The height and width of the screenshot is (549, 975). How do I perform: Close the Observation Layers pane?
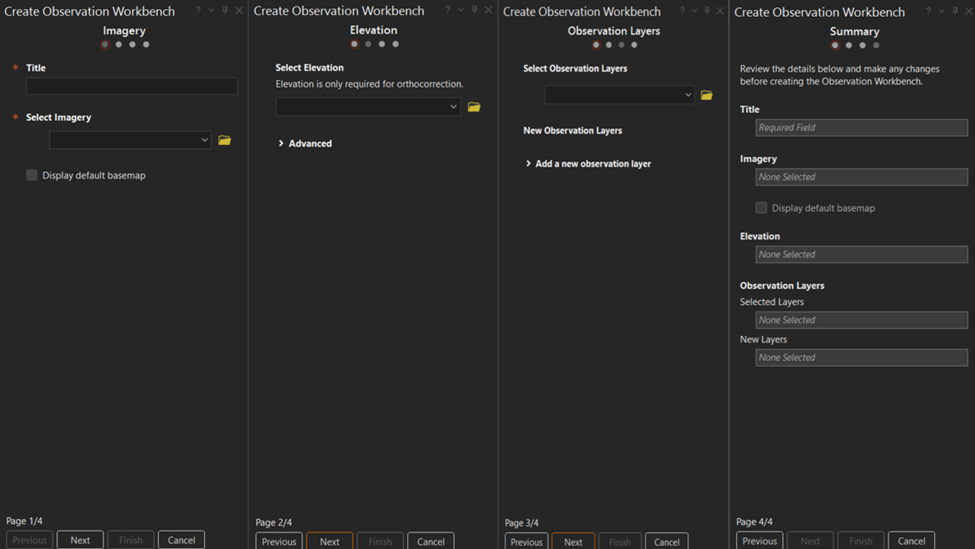(719, 11)
